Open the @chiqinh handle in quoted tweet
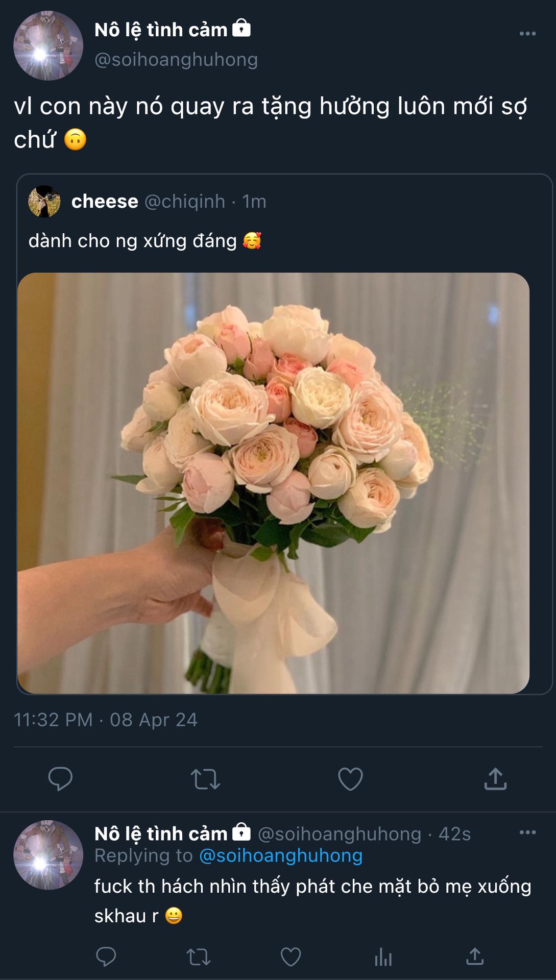The image size is (556, 980). pos(185,201)
